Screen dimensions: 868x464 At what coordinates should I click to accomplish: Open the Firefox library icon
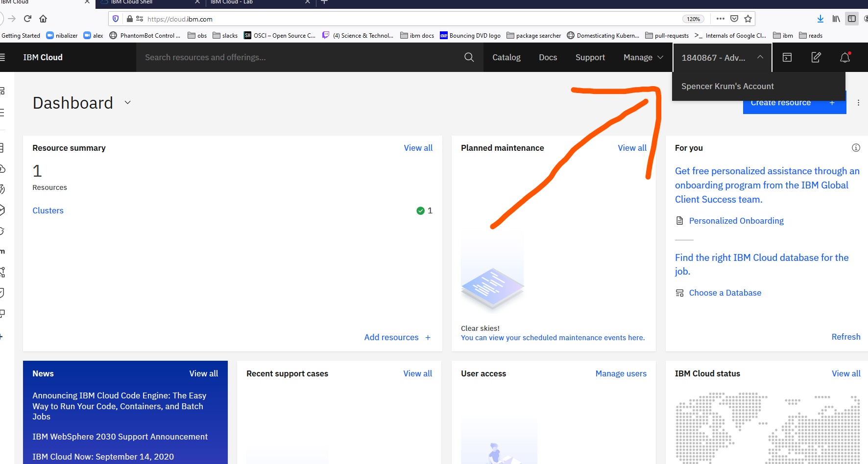coord(836,19)
